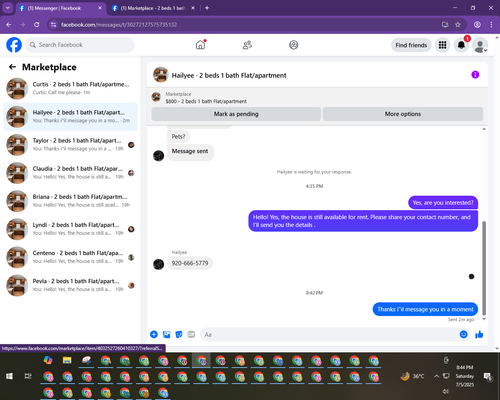The height and width of the screenshot is (400, 500).
Task: Open the Taylor conversation
Action: [70, 145]
